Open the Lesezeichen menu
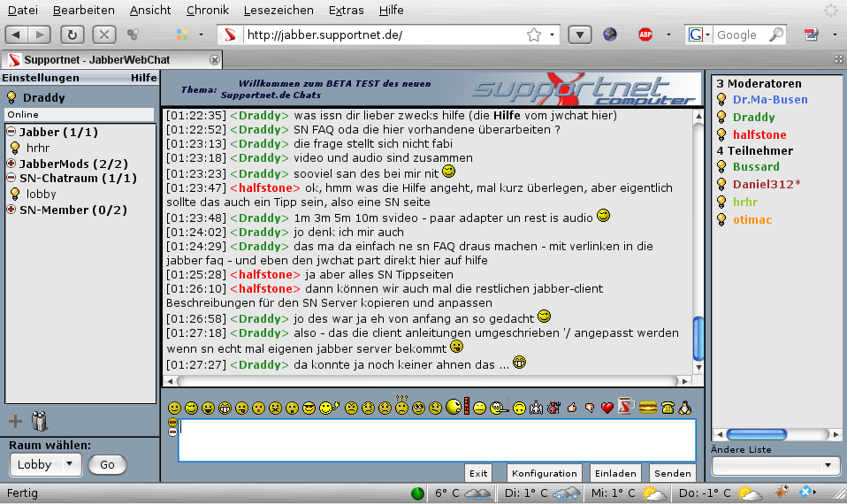Viewport: 847px width, 504px height. tap(279, 11)
